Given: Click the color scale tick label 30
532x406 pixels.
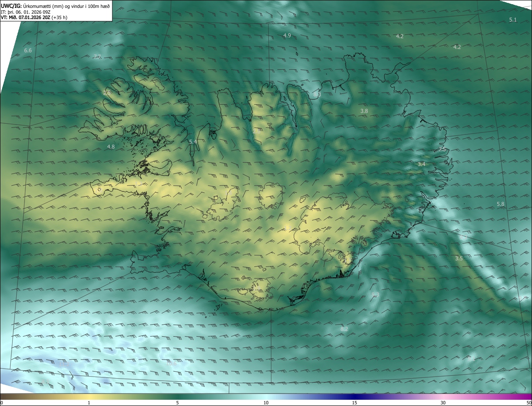Looking at the screenshot, I should tap(443, 403).
